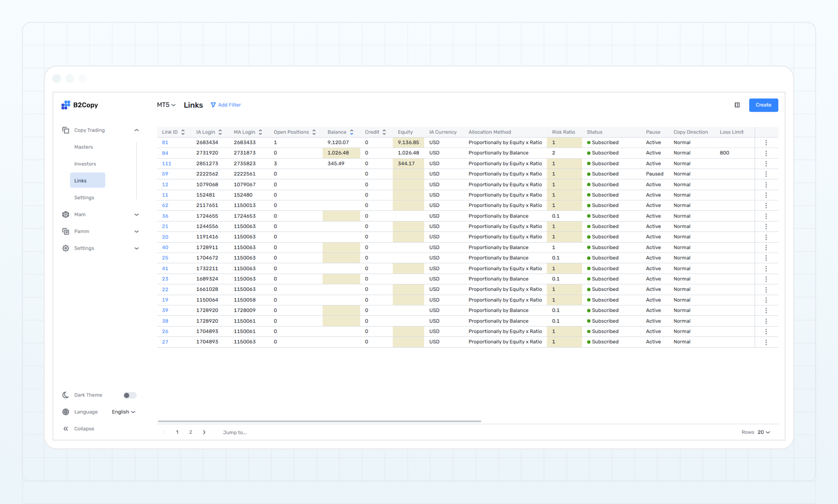Image resolution: width=838 pixels, height=504 pixels.
Task: Open the MT5 platform dropdown
Action: tap(166, 105)
